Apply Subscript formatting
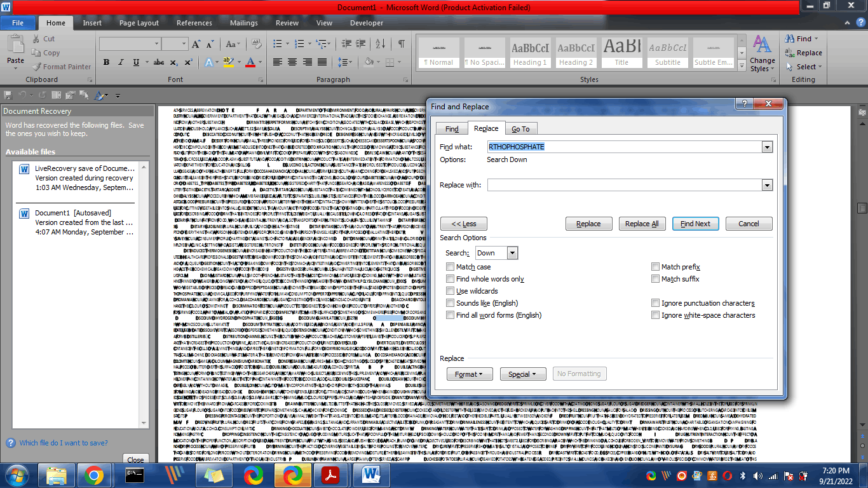This screenshot has width=868, height=488. click(174, 62)
